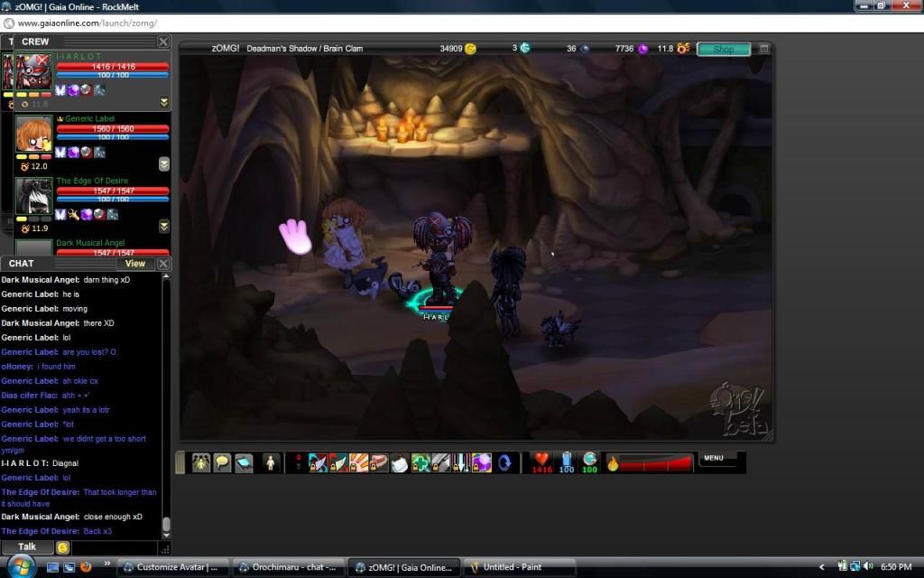The width and height of the screenshot is (924, 578).
Task: Click oHoney's 'i found him' chat message
Action: pos(56,367)
